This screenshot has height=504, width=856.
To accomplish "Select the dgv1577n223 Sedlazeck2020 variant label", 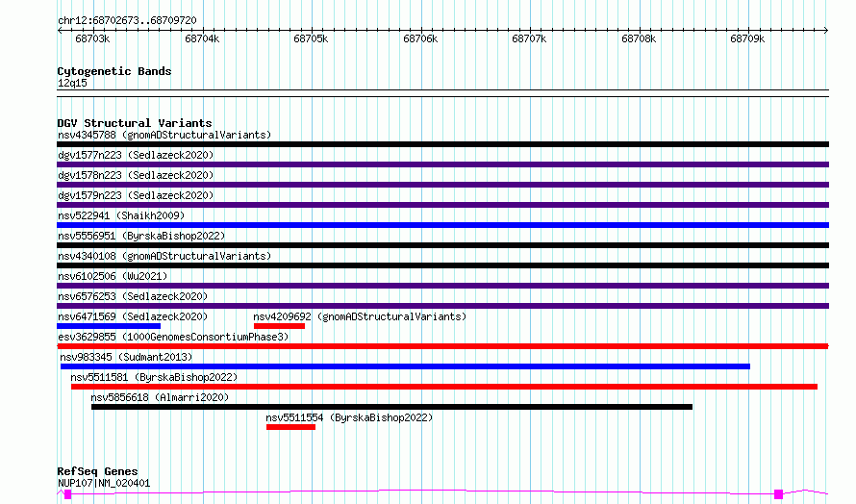I will click(x=136, y=155).
